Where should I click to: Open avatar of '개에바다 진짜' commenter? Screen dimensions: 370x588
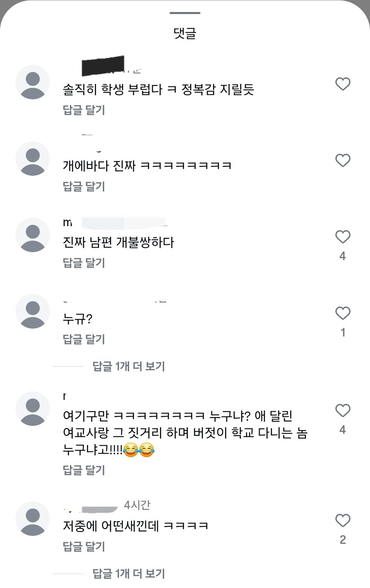33,159
